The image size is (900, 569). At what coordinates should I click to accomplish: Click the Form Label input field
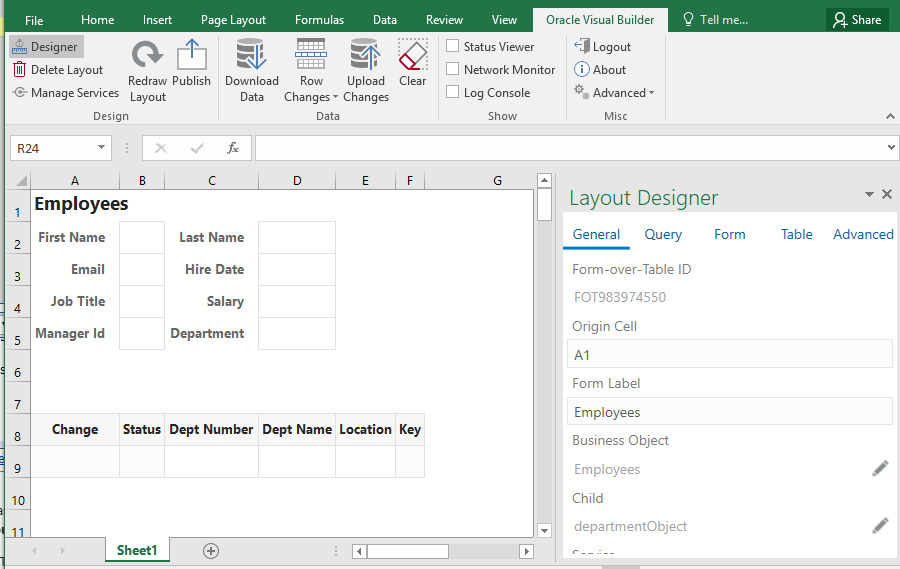pos(729,412)
